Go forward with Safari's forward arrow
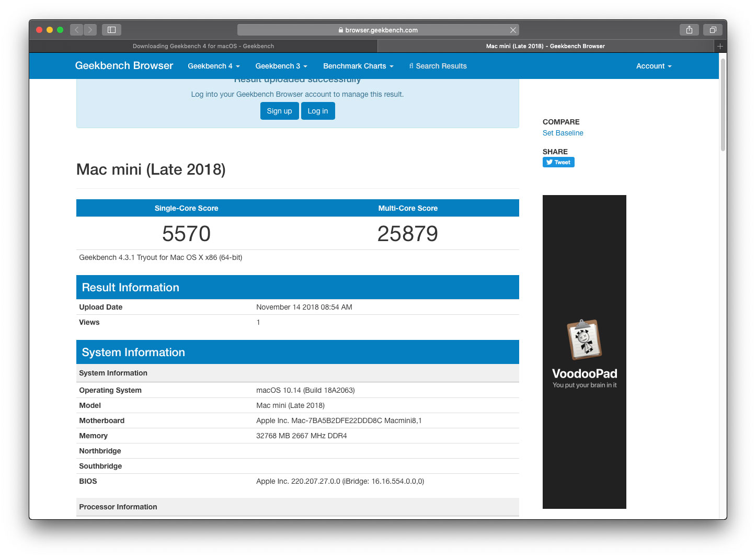Image resolution: width=756 pixels, height=558 pixels. point(90,30)
